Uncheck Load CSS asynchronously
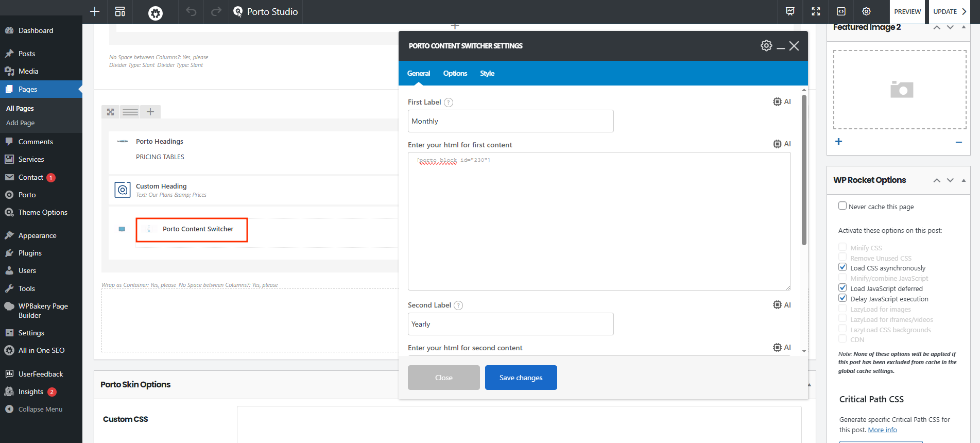Viewport: 980px width, 443px height. click(x=843, y=267)
